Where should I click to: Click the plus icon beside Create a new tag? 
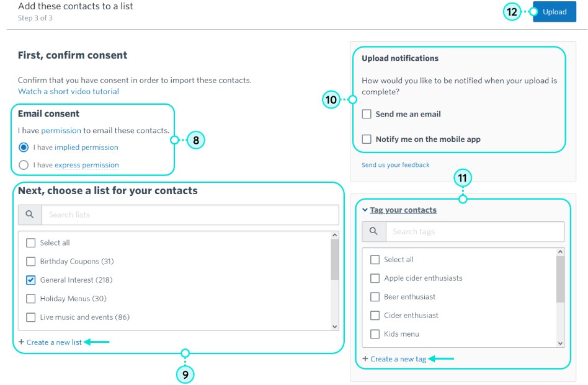(365, 359)
